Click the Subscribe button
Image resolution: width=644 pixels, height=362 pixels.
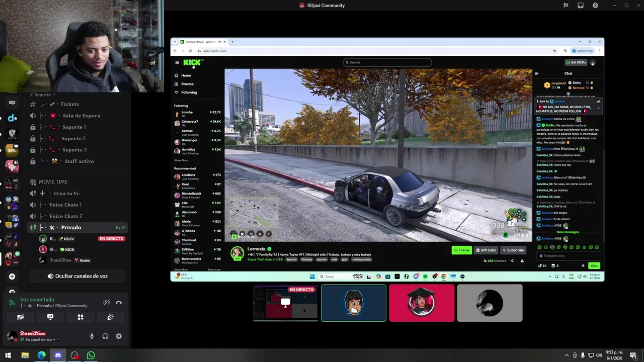click(x=513, y=250)
